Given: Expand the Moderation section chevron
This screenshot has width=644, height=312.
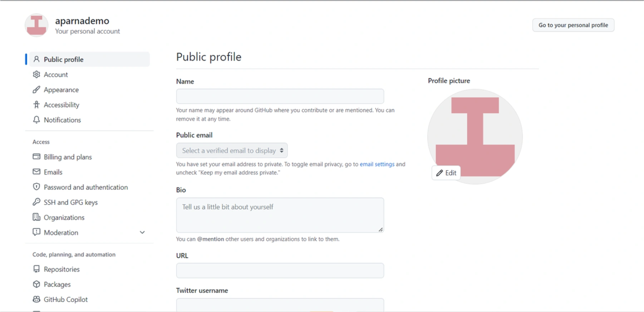Looking at the screenshot, I should (142, 233).
